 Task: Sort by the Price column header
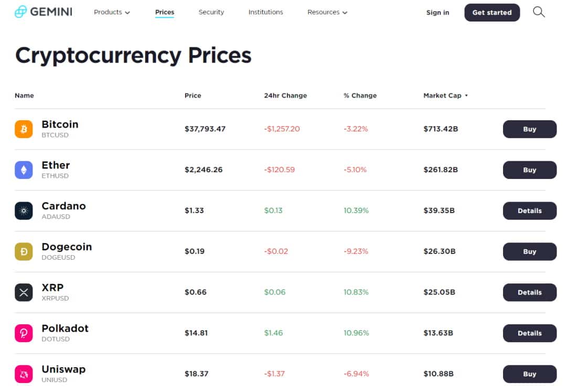[193, 96]
